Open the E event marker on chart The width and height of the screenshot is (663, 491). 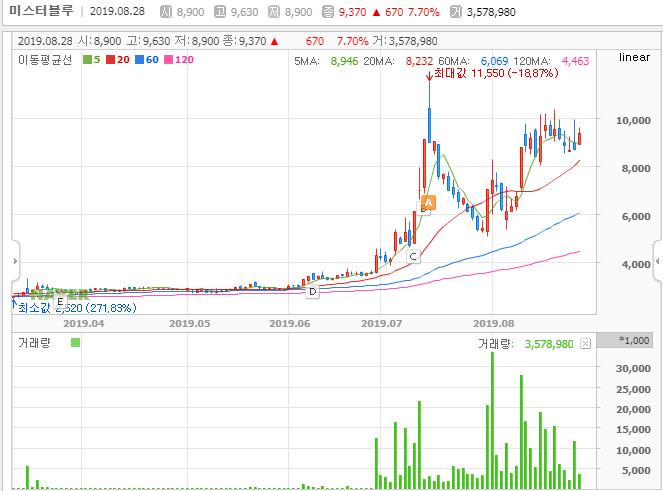click(60, 302)
